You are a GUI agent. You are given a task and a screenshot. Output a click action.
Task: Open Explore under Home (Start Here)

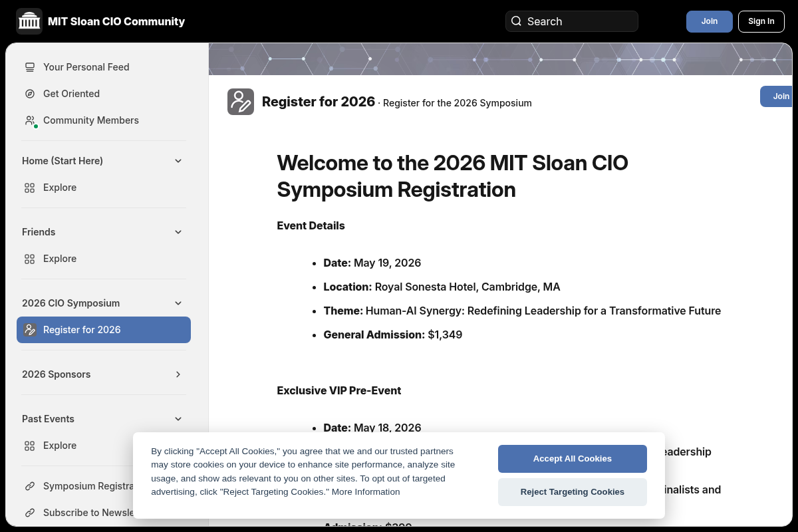pyautogui.click(x=60, y=188)
